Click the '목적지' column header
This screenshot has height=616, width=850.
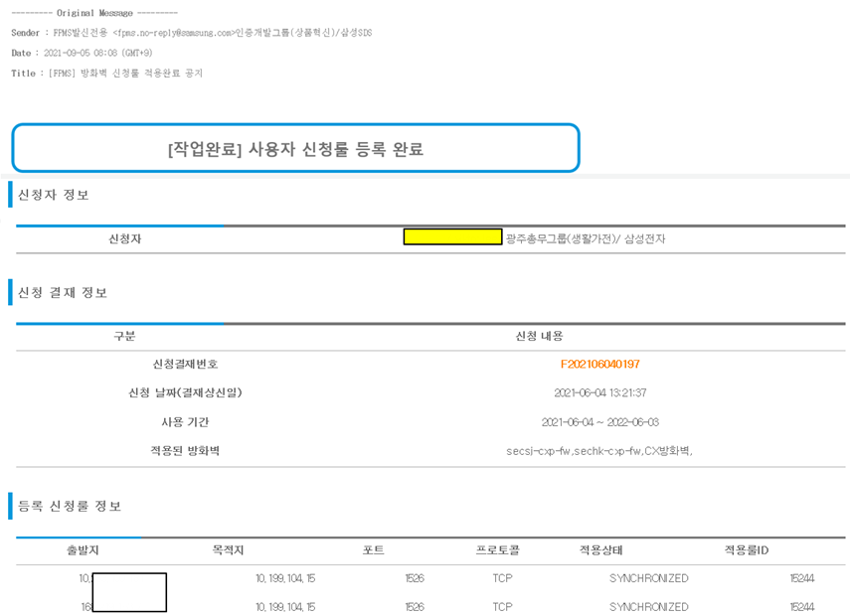tap(229, 550)
